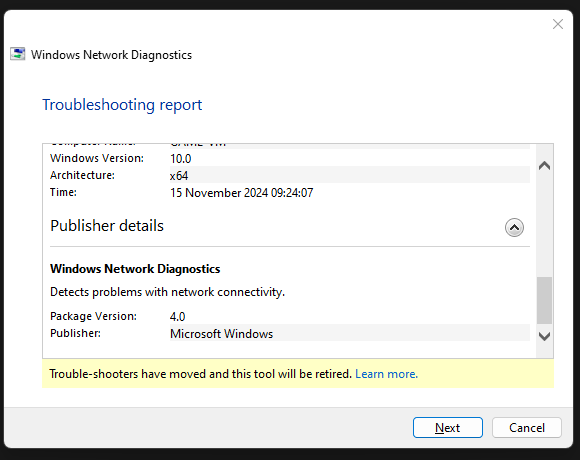Click the Next button
Viewport: 580px width, 460px height.
tap(448, 427)
